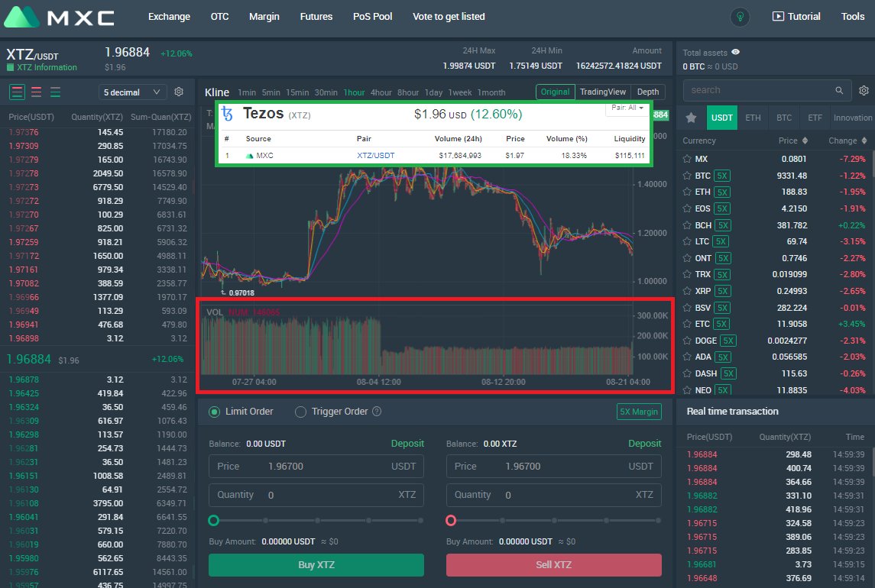
Task: Click the 5X badge next to ADA
Action: [x=723, y=357]
